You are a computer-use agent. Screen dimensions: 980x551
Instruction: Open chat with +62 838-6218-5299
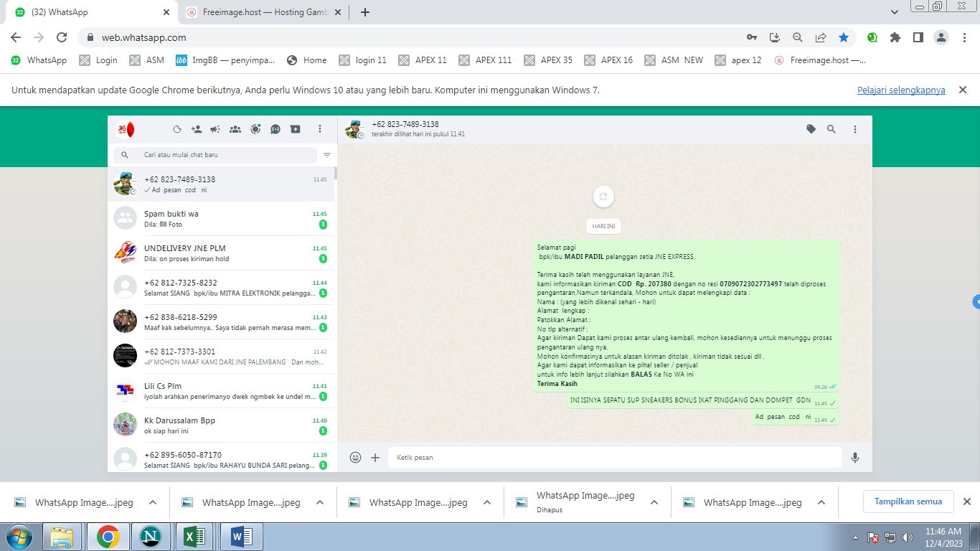pyautogui.click(x=221, y=322)
